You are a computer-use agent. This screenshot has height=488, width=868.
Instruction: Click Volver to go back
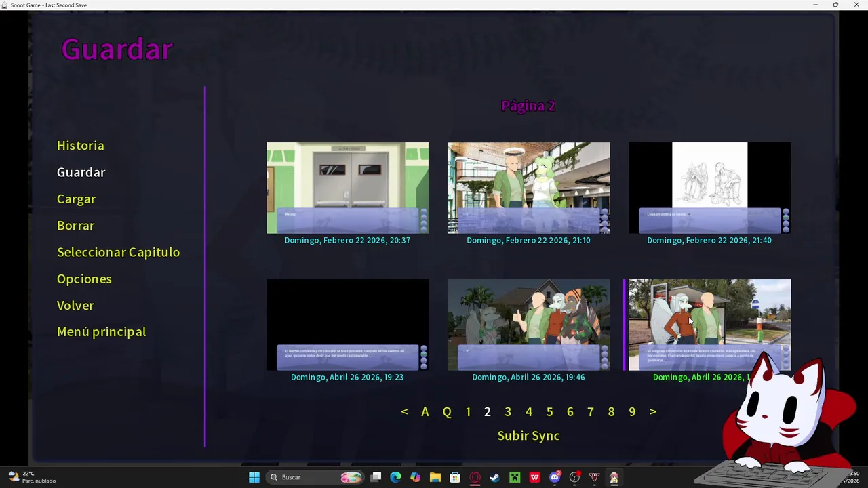(x=75, y=306)
